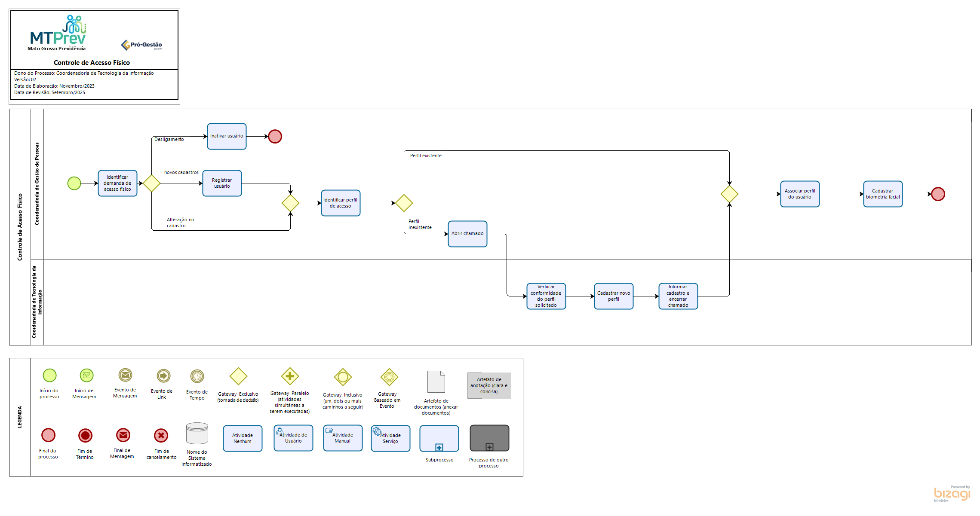Click the 'Gateway Paralelo' legend icon

(290, 376)
